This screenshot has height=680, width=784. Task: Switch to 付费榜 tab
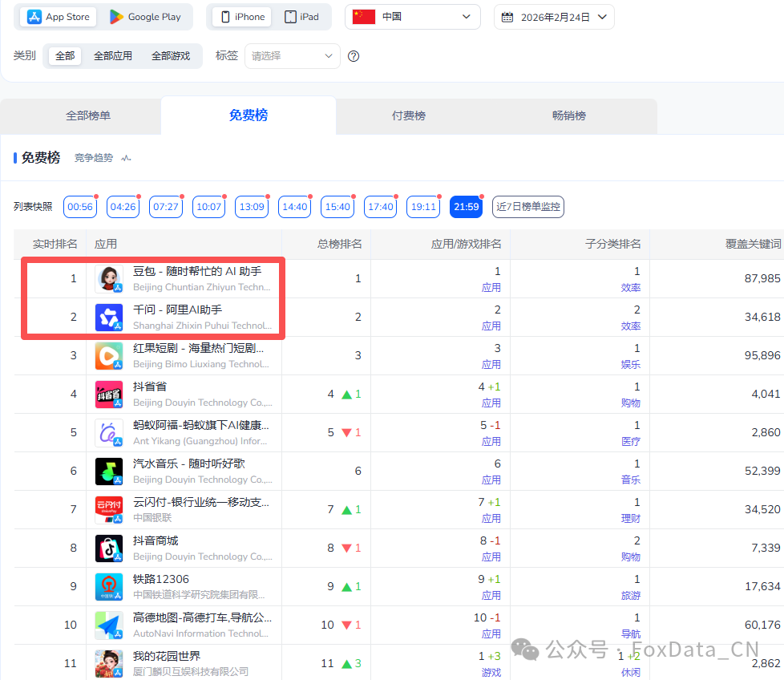[409, 115]
